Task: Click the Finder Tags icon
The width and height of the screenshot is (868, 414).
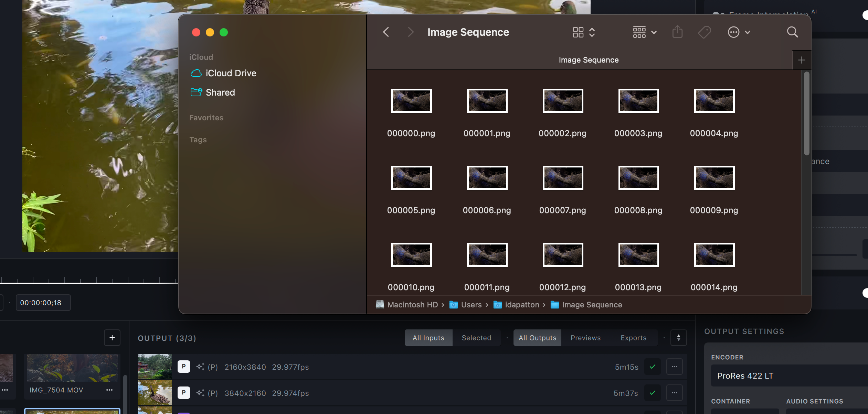Action: [704, 32]
